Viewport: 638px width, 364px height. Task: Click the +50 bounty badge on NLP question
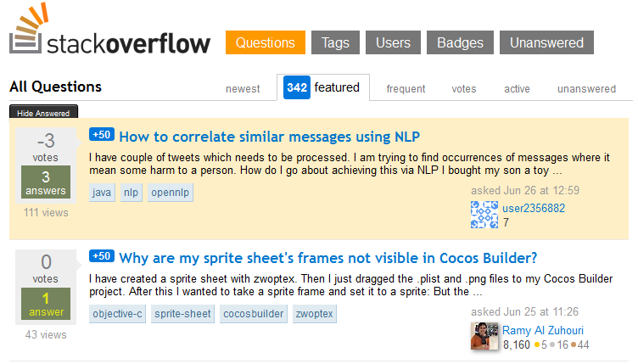tap(102, 135)
